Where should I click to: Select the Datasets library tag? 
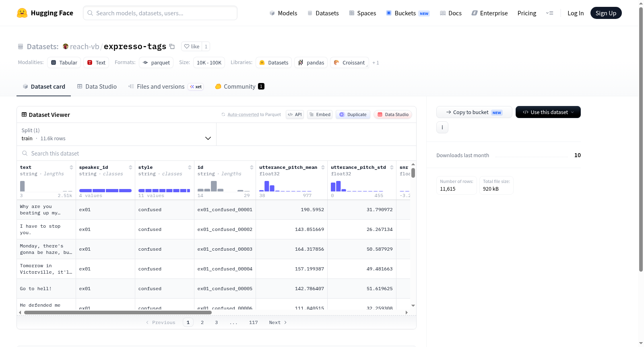274,62
